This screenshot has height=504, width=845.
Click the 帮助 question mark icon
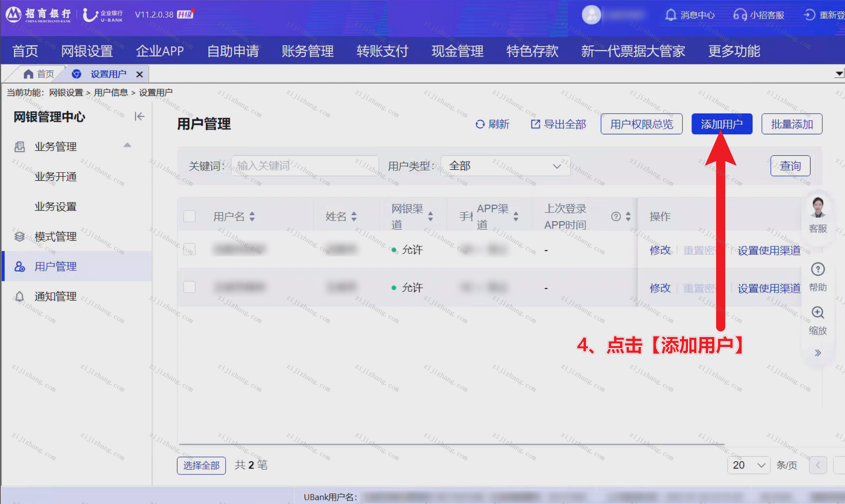click(818, 269)
